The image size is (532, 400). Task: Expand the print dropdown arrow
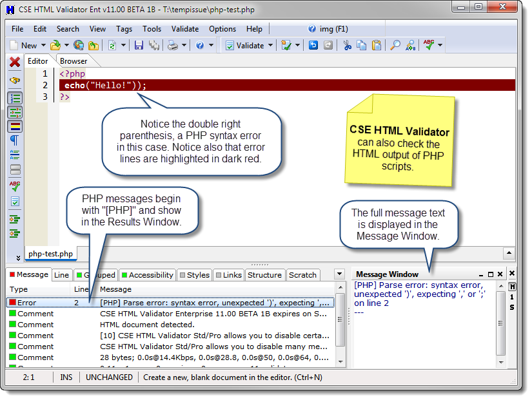coord(184,45)
